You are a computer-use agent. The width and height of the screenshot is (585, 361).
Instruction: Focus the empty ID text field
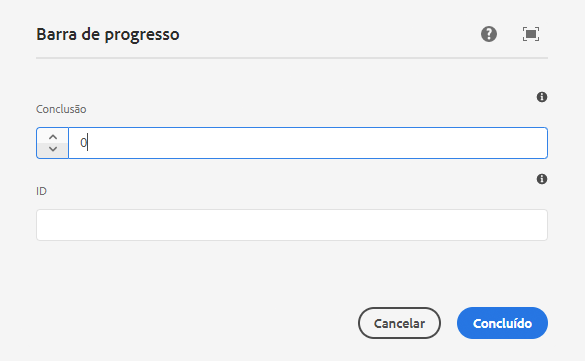pos(292,225)
